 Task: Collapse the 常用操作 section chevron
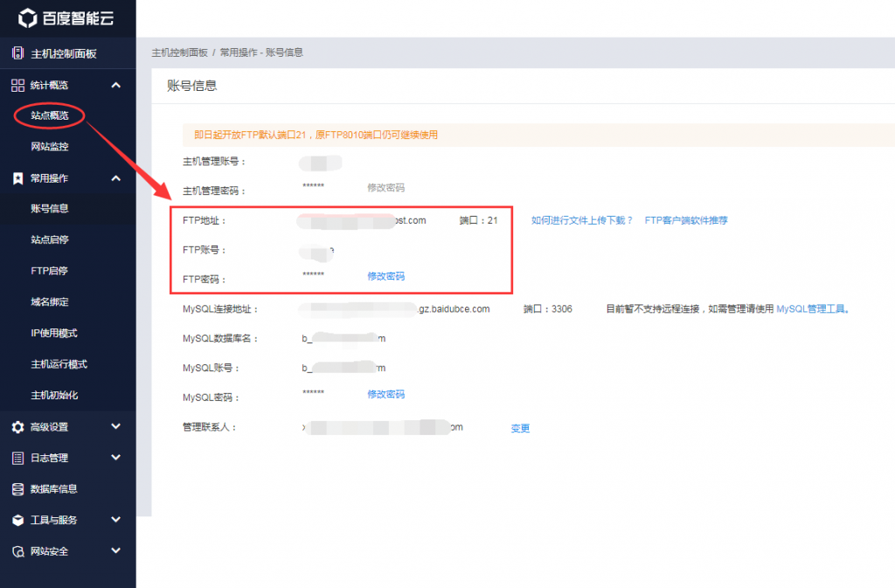click(x=116, y=178)
